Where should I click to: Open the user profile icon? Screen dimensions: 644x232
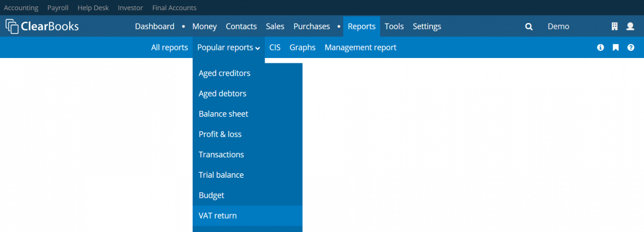point(631,26)
